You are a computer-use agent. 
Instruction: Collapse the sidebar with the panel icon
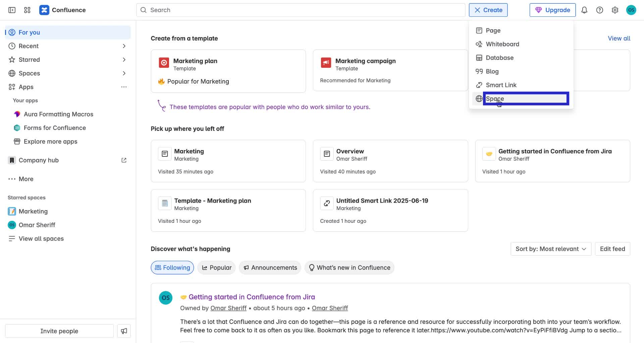pos(11,10)
